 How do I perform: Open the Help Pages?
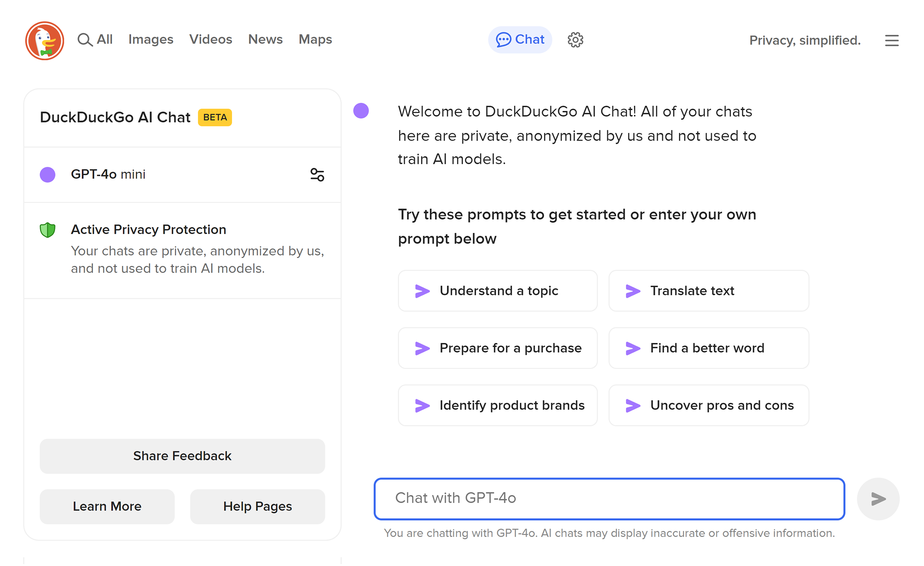257,506
